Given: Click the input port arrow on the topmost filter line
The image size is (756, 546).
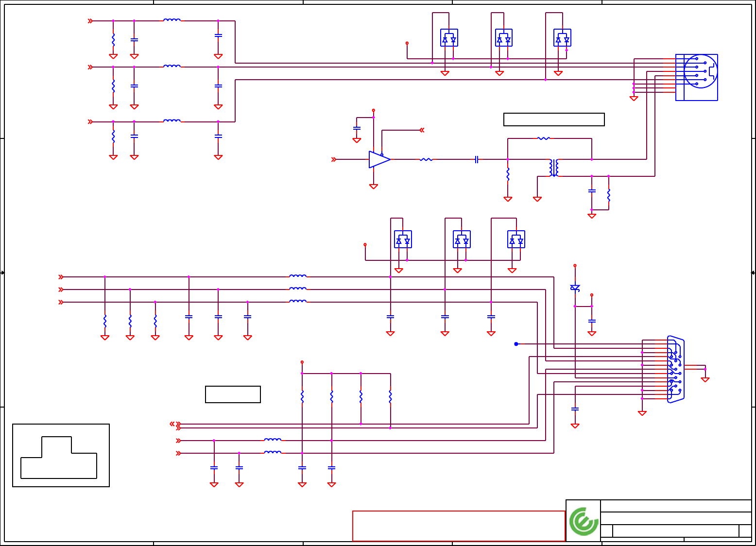Looking at the screenshot, I should point(90,21).
